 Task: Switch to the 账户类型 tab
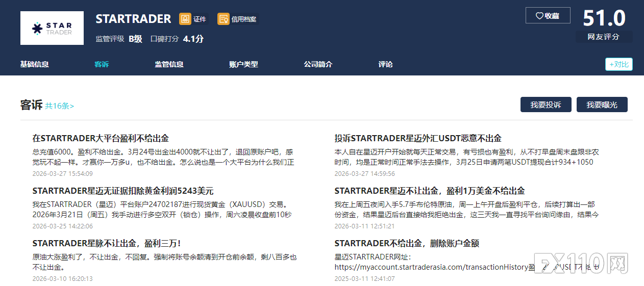coord(244,64)
